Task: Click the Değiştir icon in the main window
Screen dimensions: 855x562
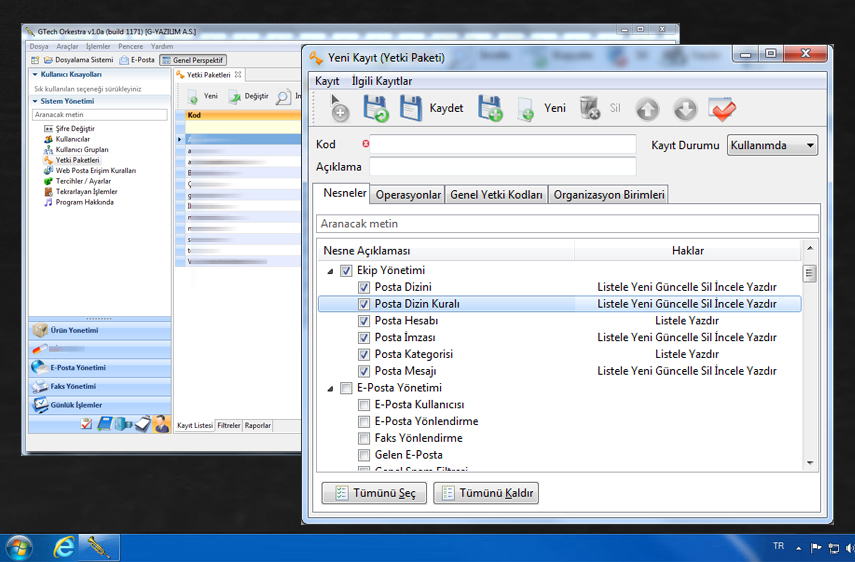Action: click(x=234, y=97)
